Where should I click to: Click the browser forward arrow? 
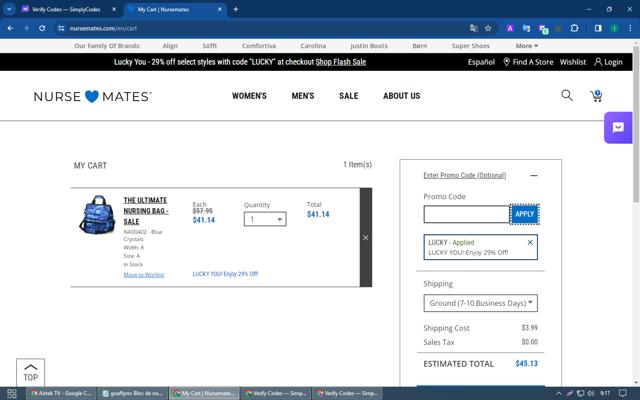(x=26, y=28)
